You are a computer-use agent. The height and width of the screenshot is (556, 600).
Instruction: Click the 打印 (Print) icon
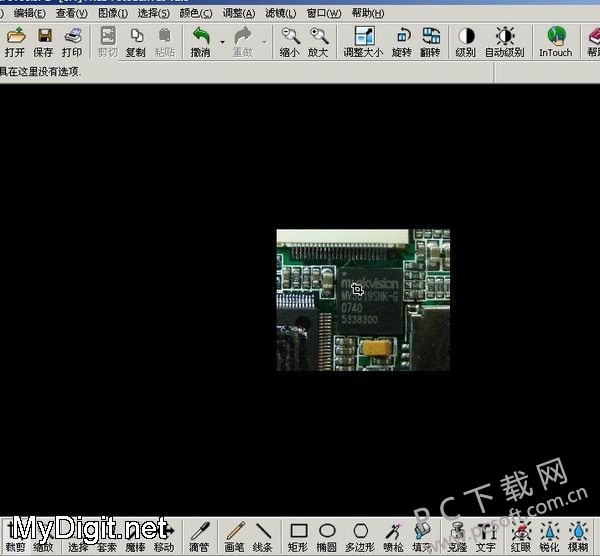pos(73,36)
